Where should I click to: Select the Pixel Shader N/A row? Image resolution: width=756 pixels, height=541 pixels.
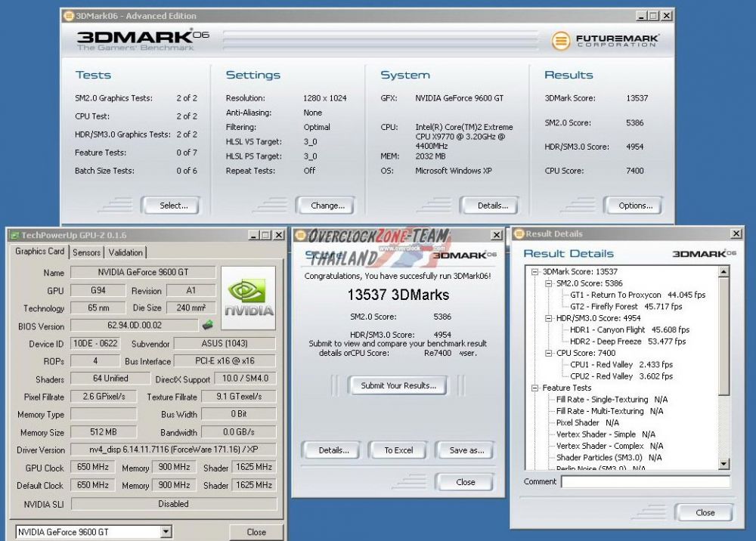tap(587, 422)
